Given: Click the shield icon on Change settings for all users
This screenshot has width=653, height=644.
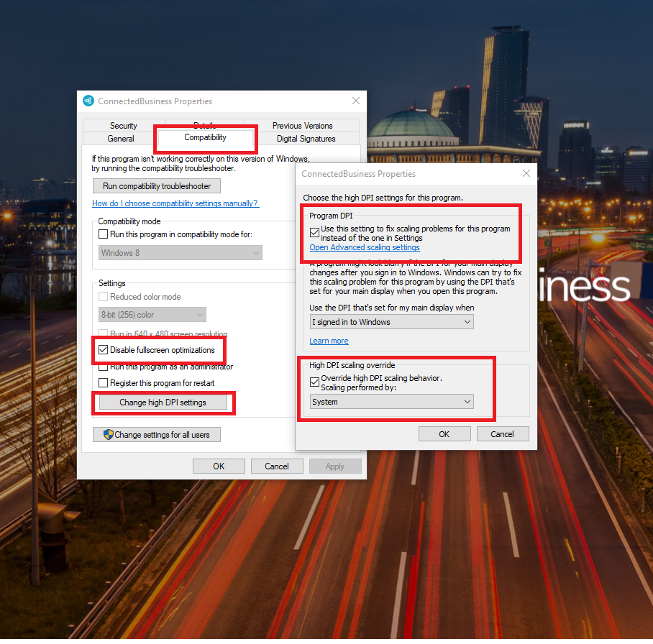Looking at the screenshot, I should [109, 435].
